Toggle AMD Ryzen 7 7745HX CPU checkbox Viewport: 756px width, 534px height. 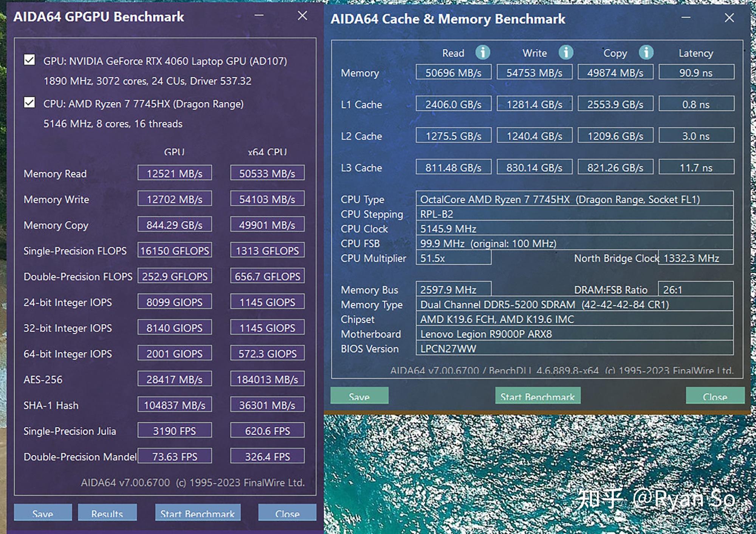[x=28, y=102]
